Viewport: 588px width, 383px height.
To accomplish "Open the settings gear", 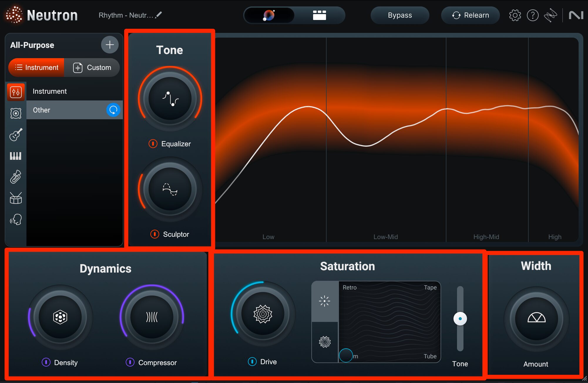I will click(515, 15).
